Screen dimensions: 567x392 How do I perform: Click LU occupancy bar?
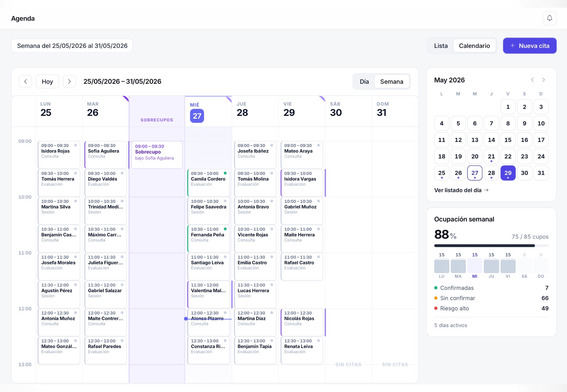[441, 266]
